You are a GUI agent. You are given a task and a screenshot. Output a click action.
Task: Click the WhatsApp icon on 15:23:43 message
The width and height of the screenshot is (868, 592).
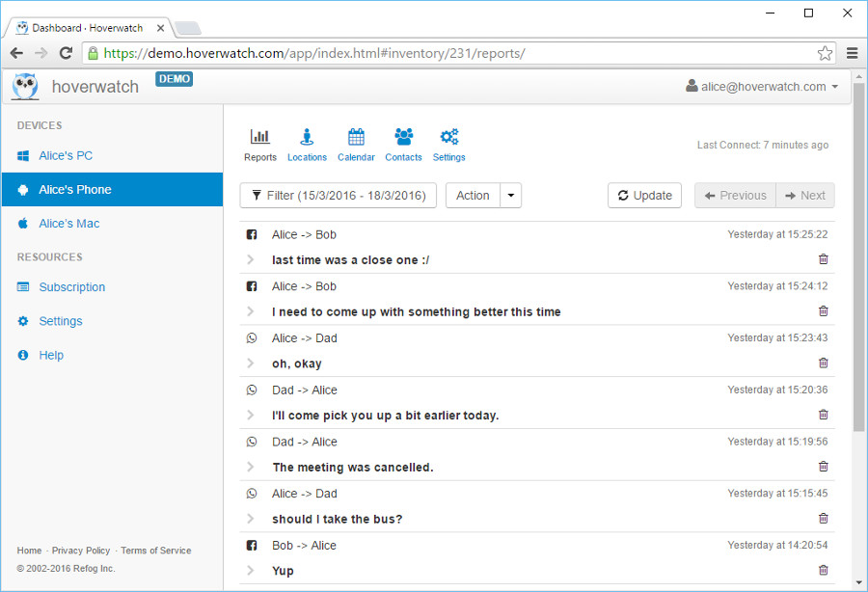[252, 338]
